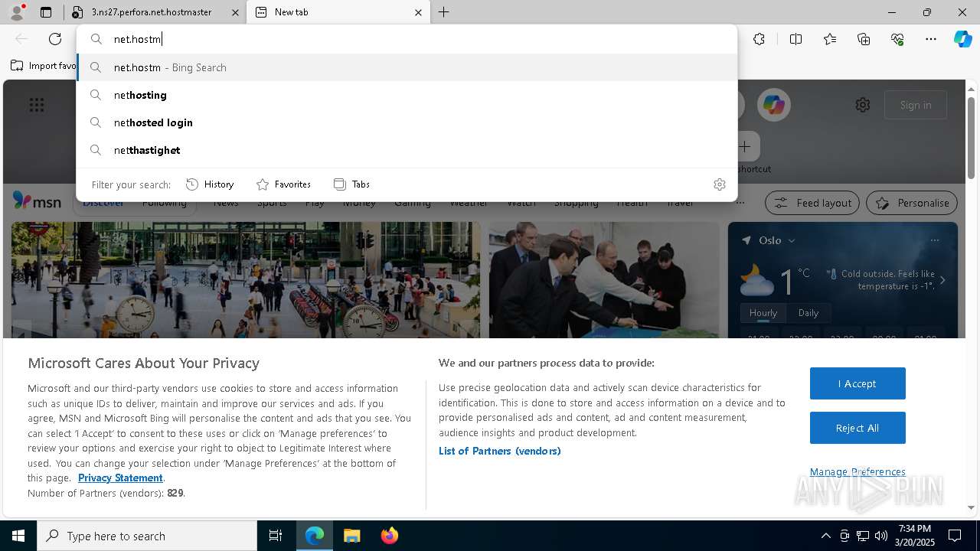
Task: Show hidden tray icons chevron
Action: 825,536
